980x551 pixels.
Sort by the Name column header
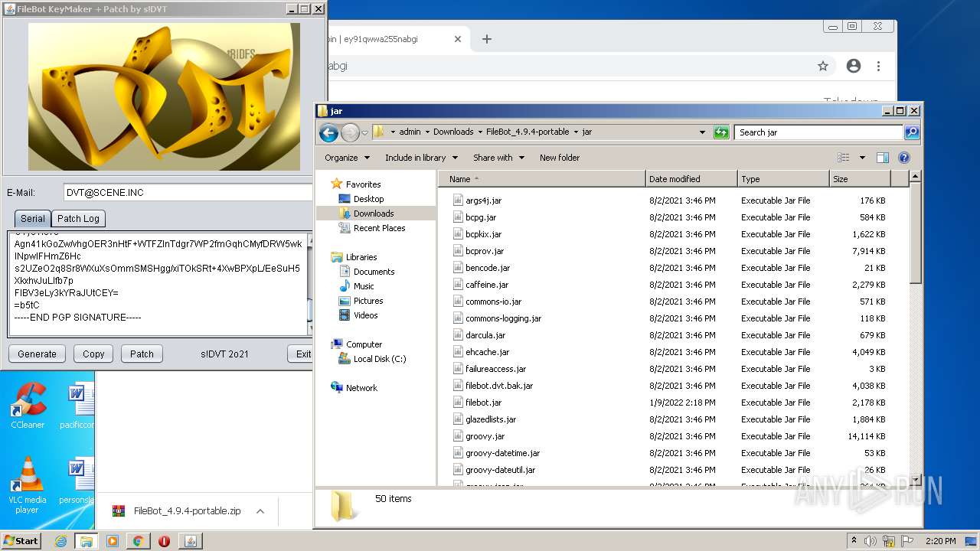click(542, 179)
